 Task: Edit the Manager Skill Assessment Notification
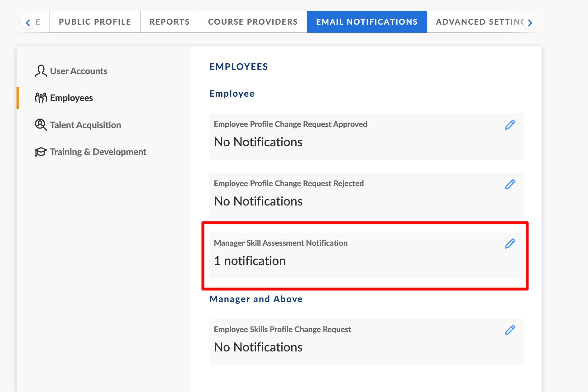point(510,244)
